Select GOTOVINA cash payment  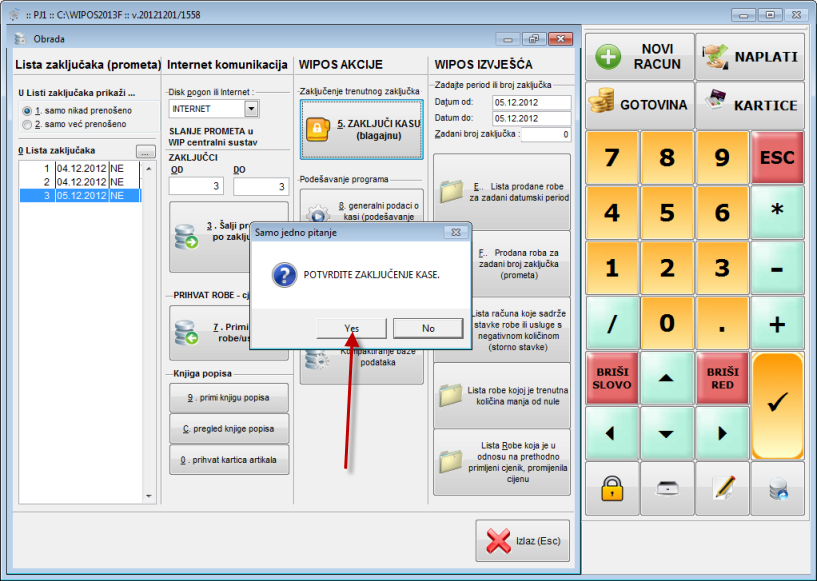pyautogui.click(x=640, y=105)
